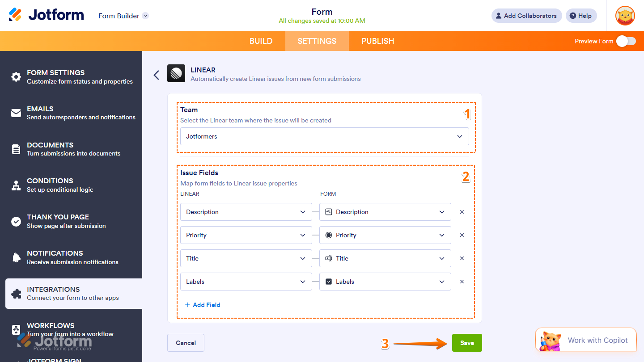Open Documents section from sidebar
Screen dimensions: 644x362
click(16, 149)
